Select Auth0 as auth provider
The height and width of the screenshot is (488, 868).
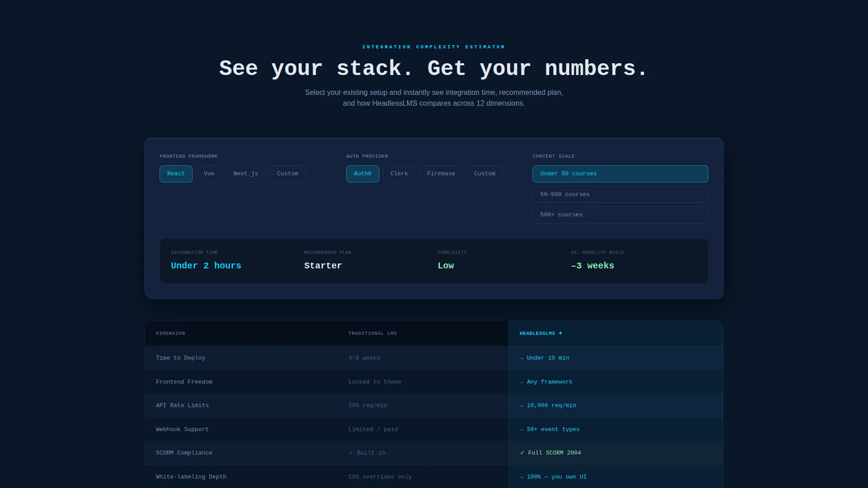coord(363,174)
